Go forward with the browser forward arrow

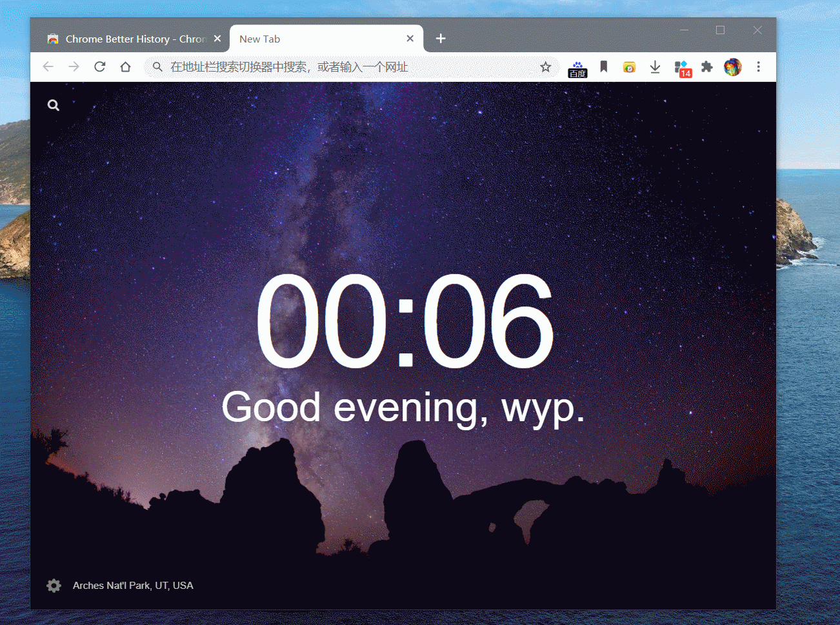tap(74, 66)
